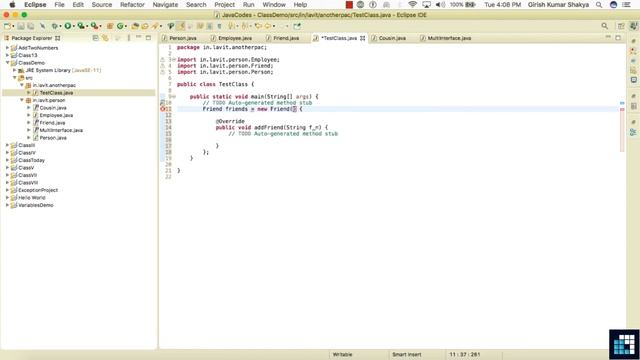Screen dimensions: 640x360
Task: Click the 'Smart Insert' status bar entry
Action: tap(407, 355)
